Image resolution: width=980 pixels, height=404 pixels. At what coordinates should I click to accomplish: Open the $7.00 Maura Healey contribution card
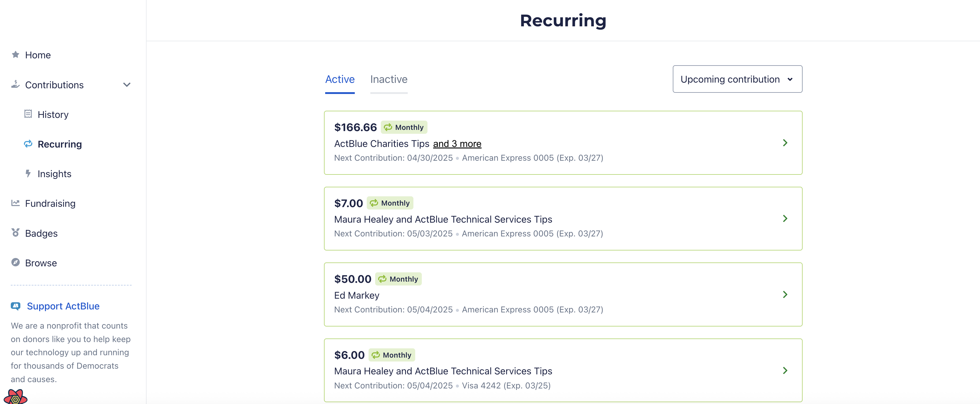[x=563, y=219]
